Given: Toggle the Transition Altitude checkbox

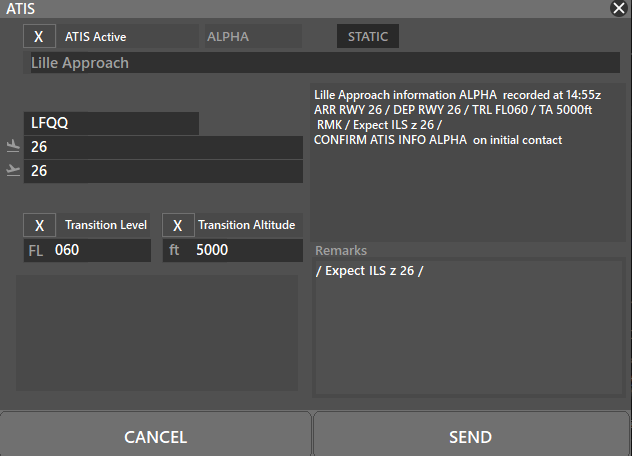Looking at the screenshot, I should tap(178, 225).
